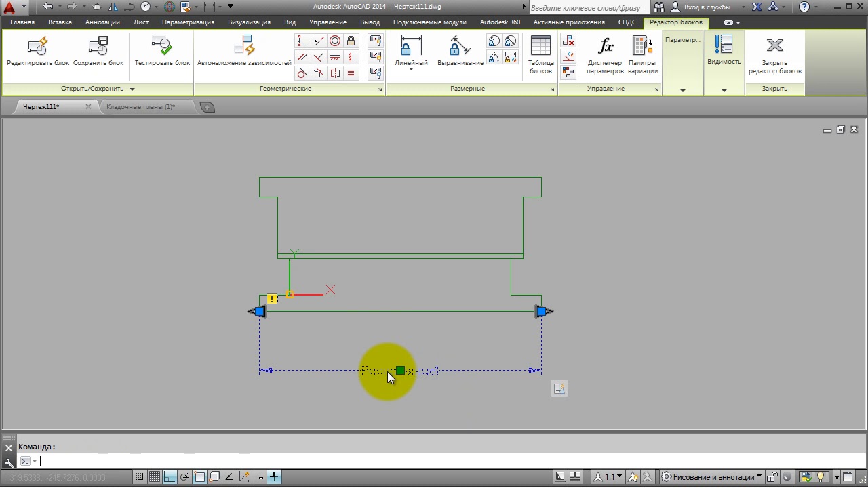Close Block Editor (Закрыть редактор блоков)
The width and height of the screenshot is (868, 488).
tap(774, 55)
